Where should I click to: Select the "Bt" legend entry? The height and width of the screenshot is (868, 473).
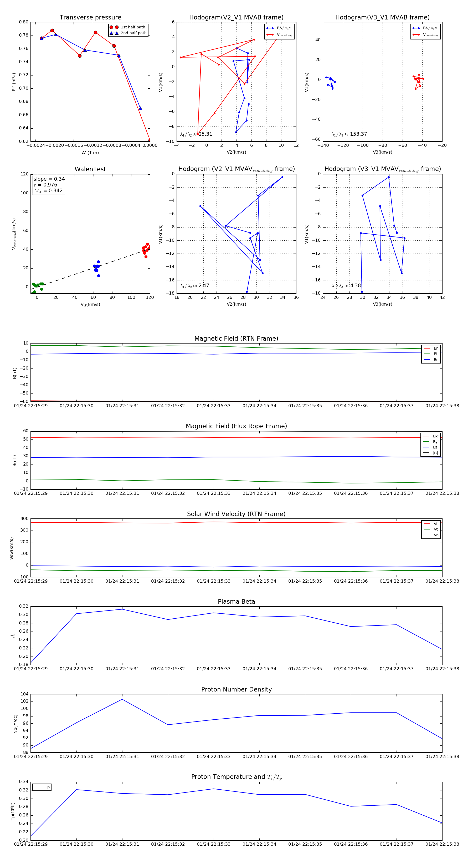[431, 354]
